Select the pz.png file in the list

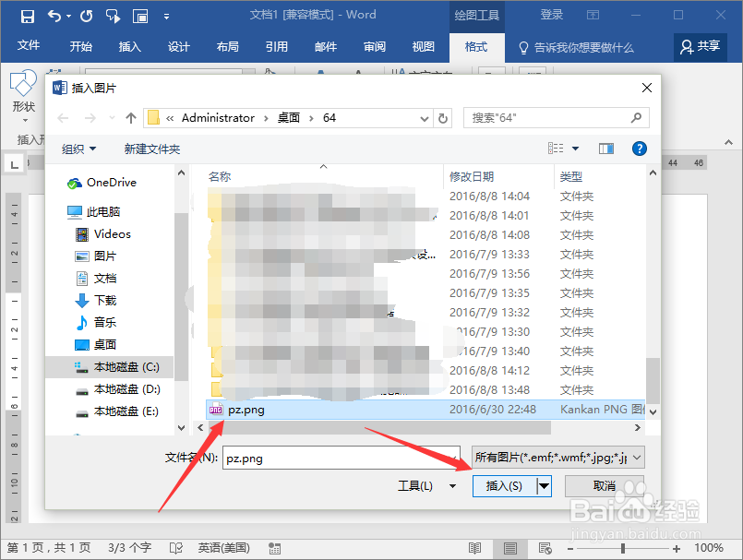pos(243,409)
